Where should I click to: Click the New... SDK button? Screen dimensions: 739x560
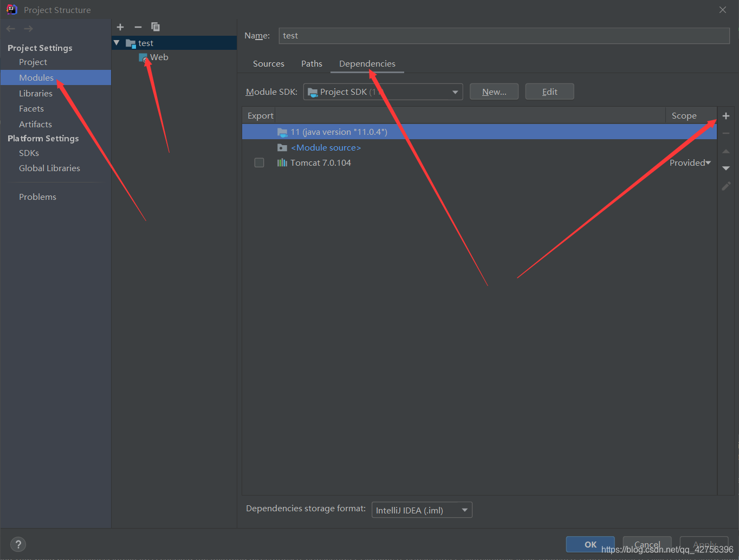pyautogui.click(x=494, y=92)
